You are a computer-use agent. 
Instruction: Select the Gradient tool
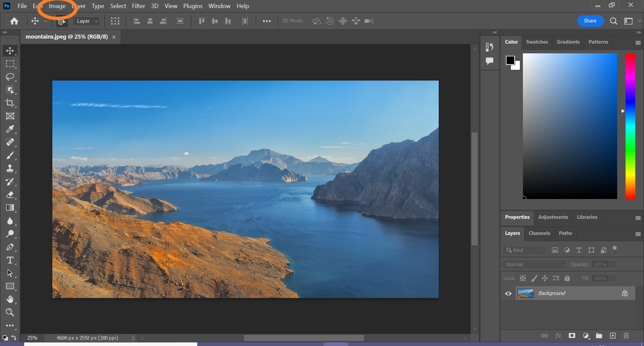tap(10, 208)
